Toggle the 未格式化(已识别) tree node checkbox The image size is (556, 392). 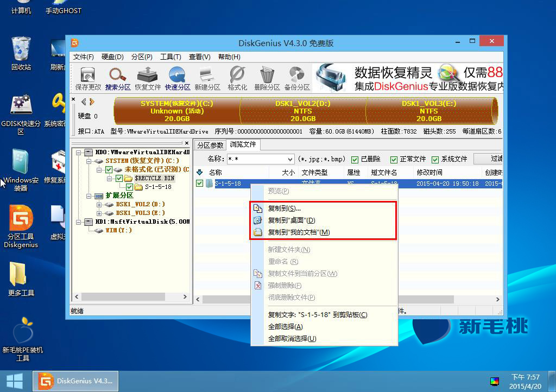point(109,169)
